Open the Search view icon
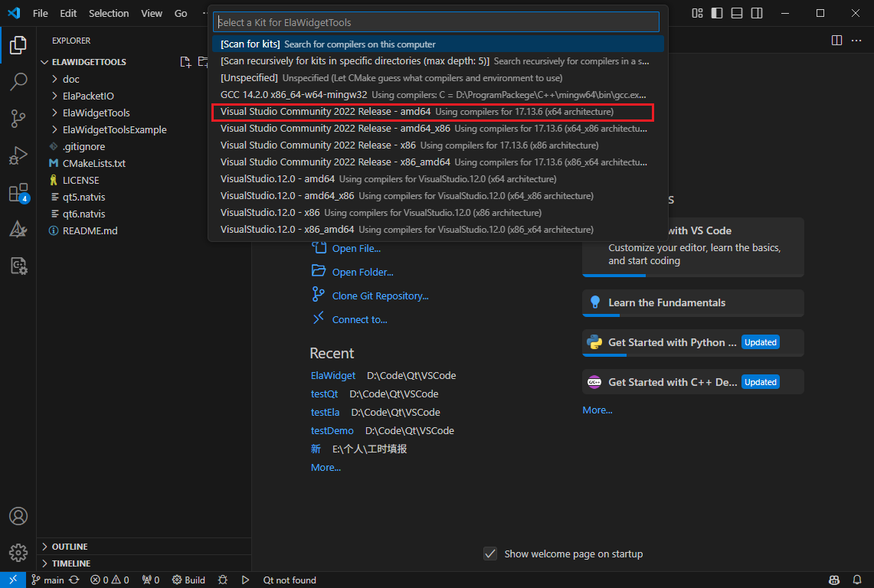874x588 pixels. pos(18,81)
